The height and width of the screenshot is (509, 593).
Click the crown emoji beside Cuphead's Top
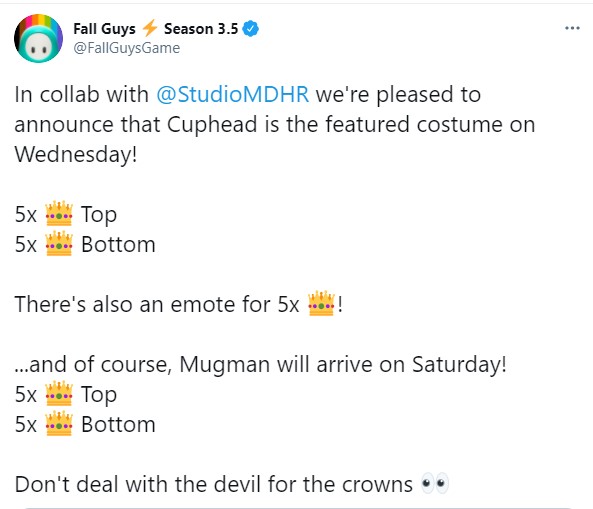tap(59, 214)
